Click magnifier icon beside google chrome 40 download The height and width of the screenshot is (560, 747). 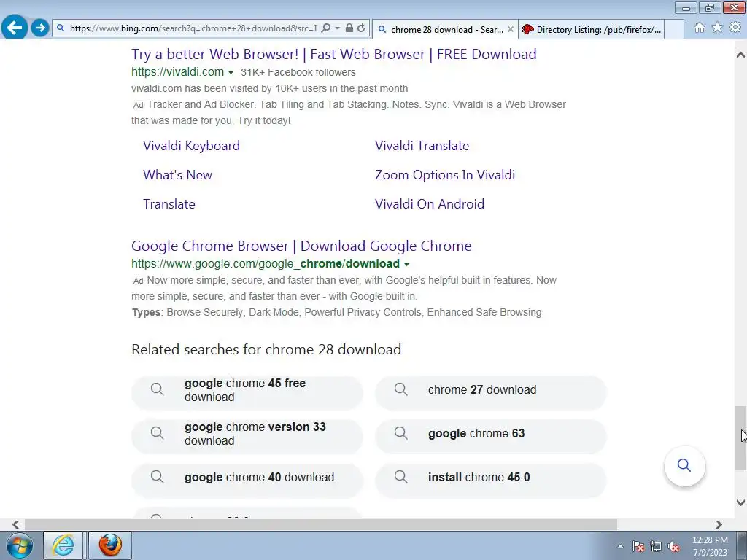(158, 477)
